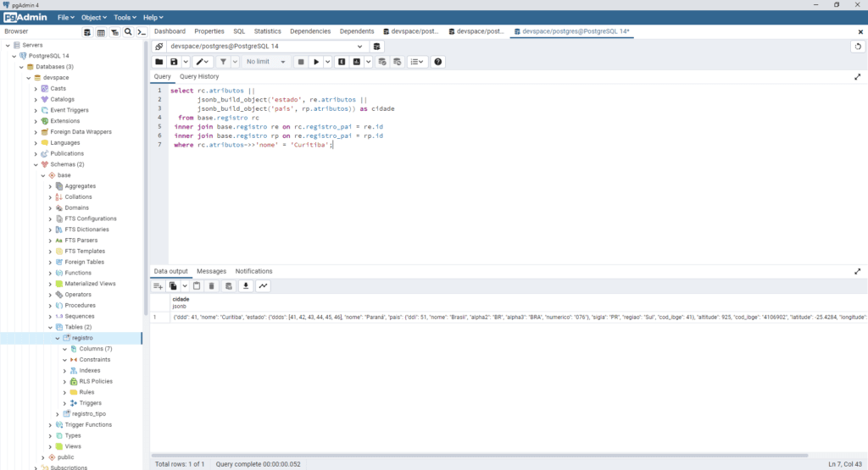
Task: Collapse the Tables (2) tree node
Action: coord(50,328)
